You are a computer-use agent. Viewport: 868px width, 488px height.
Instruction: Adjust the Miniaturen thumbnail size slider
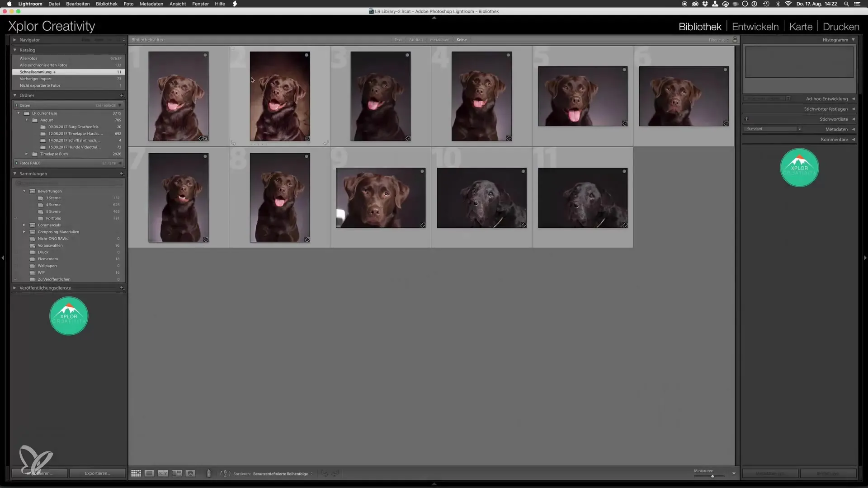pos(712,476)
